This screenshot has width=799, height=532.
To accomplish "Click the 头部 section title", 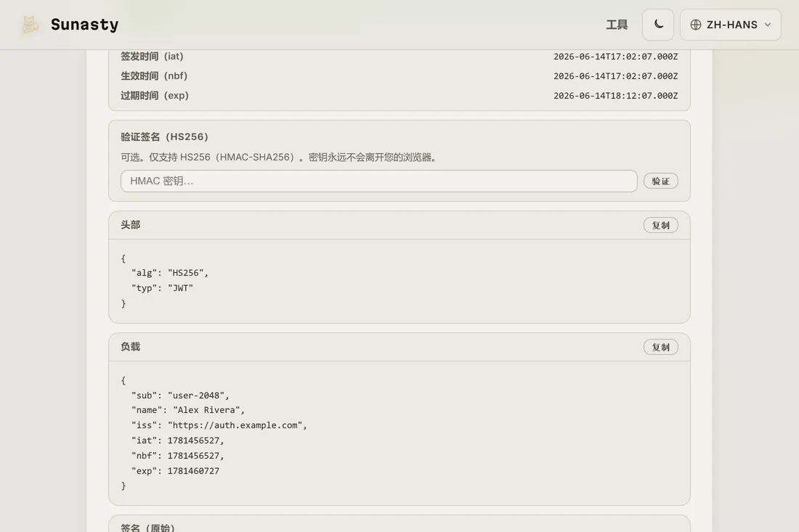I will 131,225.
